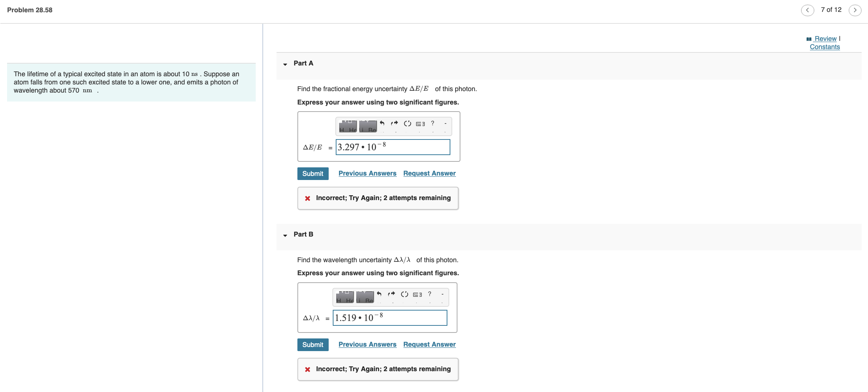Click the help question-mark icon in Part A toolbar
Viewport: 868px width, 392px height.
tap(433, 123)
